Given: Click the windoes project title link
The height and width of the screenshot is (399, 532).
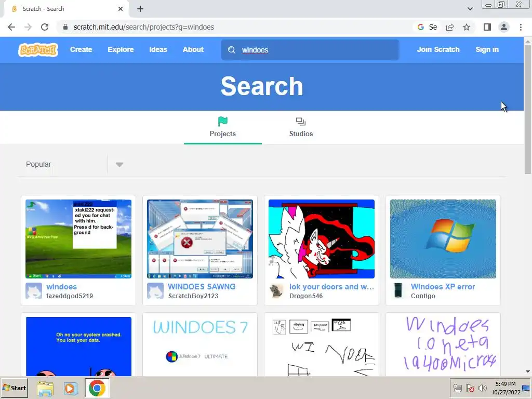Looking at the screenshot, I should (x=61, y=287).
